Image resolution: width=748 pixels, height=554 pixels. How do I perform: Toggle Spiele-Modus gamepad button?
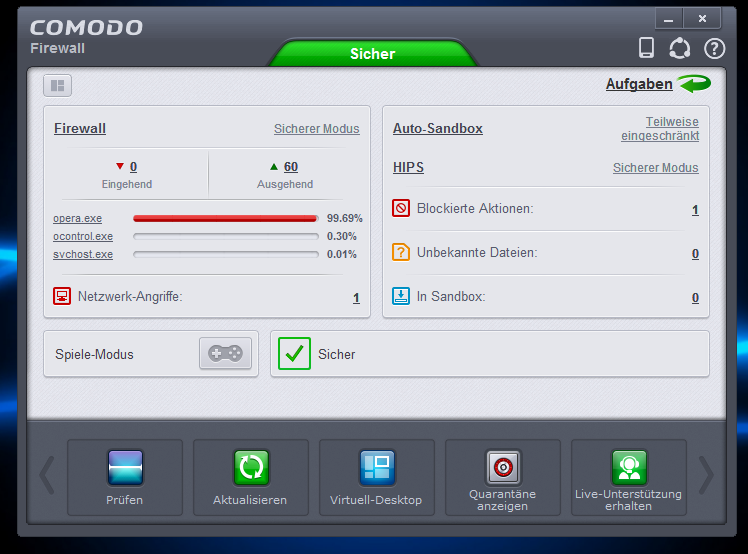tap(225, 354)
